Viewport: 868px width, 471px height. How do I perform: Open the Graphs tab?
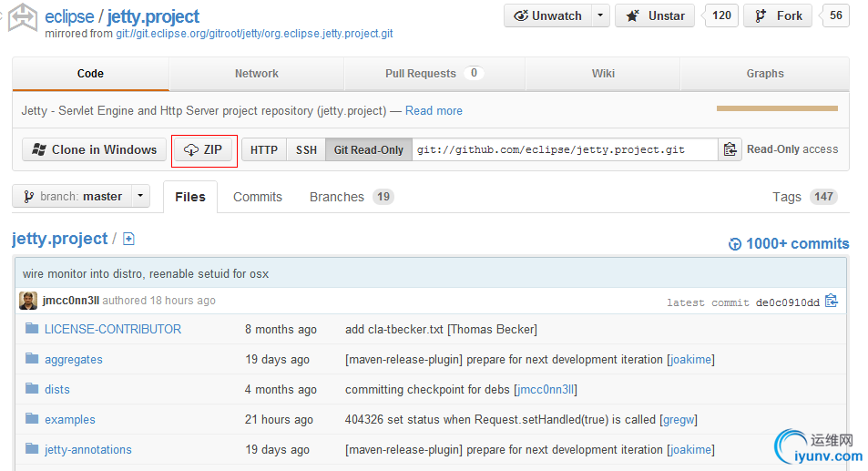pyautogui.click(x=764, y=74)
